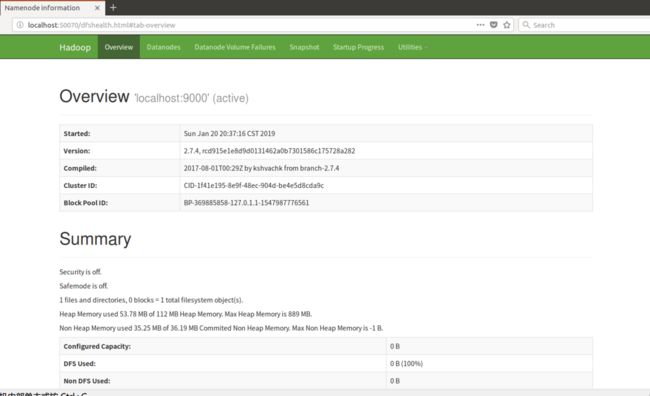Viewport: 650px width, 396px height.
Task: Select Configured Capacity value 0 B
Action: (395, 346)
